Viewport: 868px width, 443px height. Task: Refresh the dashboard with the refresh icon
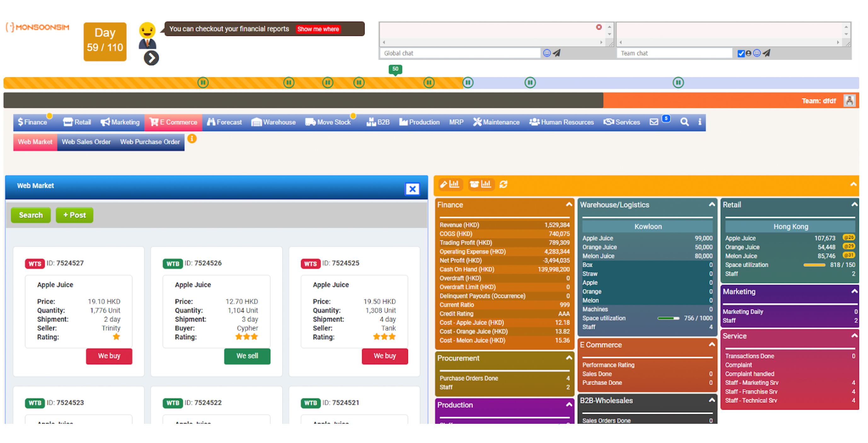(503, 184)
